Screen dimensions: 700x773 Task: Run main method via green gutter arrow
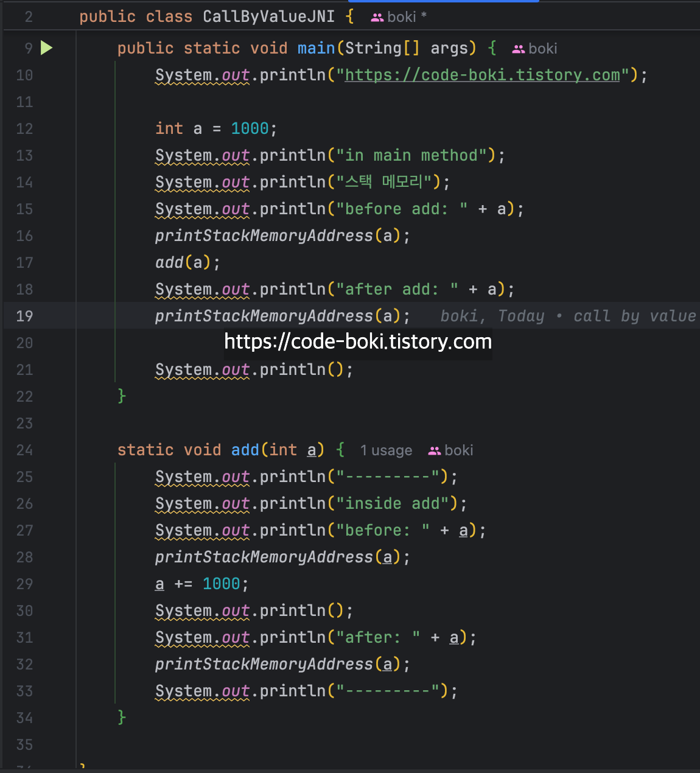46,48
